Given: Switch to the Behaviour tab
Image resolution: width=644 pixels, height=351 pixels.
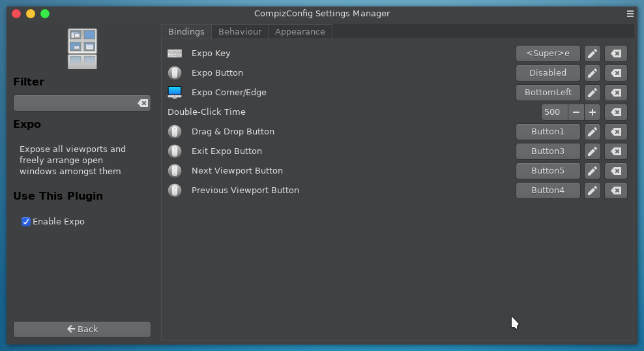Looking at the screenshot, I should pos(240,32).
